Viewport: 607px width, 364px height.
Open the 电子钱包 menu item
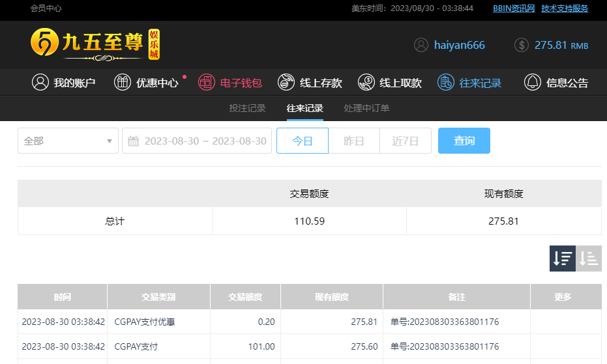click(230, 83)
